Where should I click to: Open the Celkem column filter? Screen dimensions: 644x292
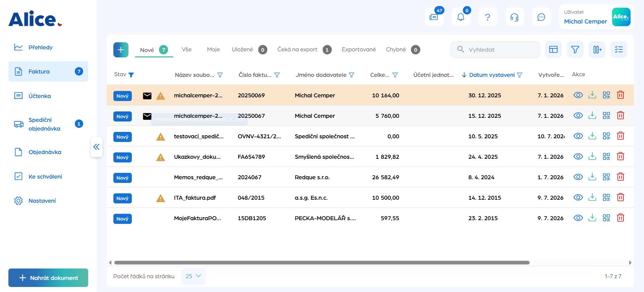(395, 75)
